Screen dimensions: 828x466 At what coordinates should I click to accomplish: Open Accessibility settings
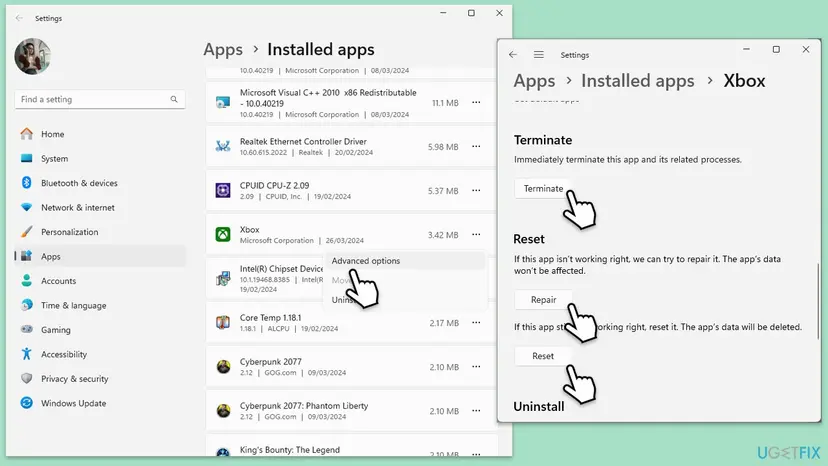pyautogui.click(x=100, y=355)
